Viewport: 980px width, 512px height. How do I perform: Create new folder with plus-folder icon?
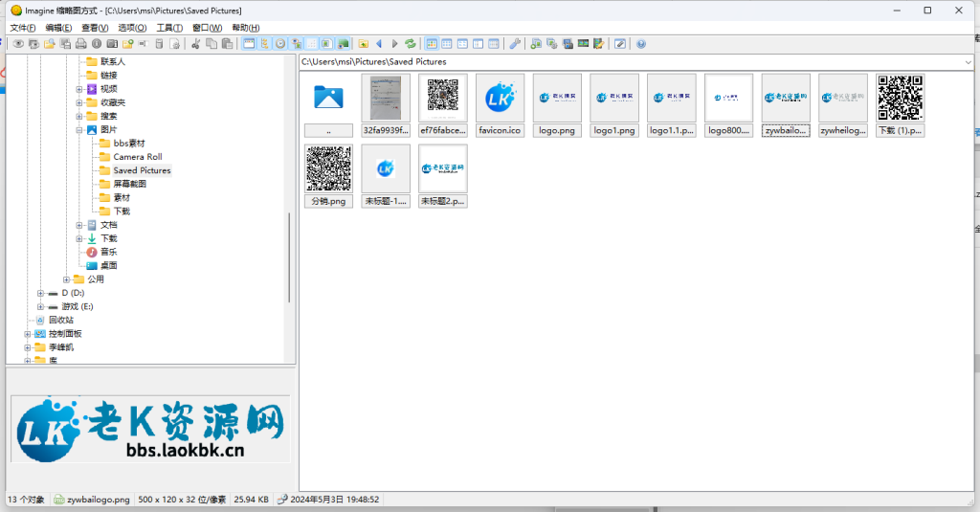tap(127, 44)
